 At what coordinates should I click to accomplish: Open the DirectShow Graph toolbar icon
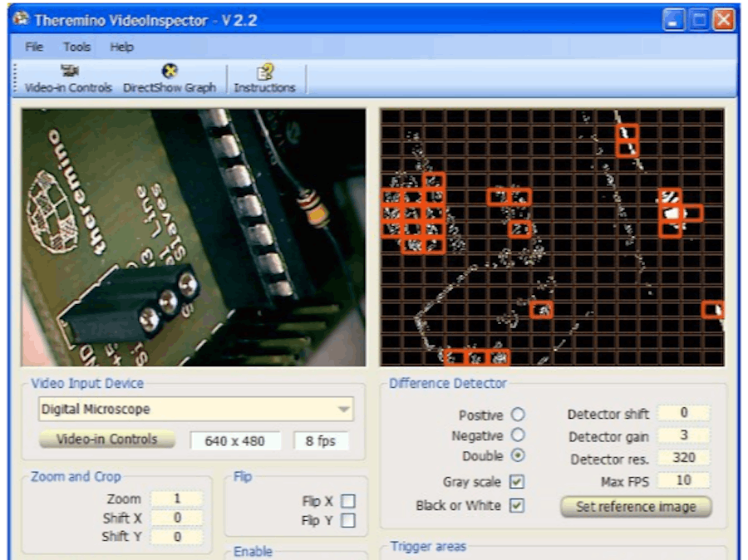point(170,79)
